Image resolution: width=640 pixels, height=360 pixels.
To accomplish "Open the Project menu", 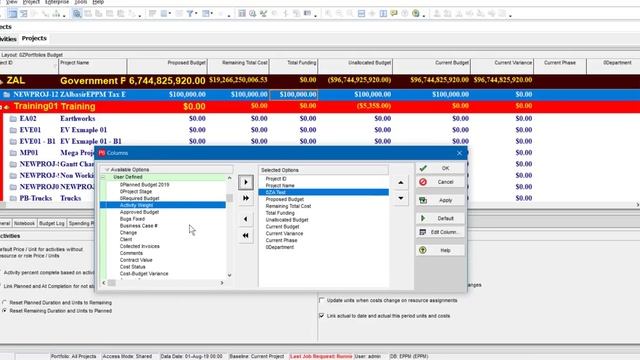I will click(31, 2).
